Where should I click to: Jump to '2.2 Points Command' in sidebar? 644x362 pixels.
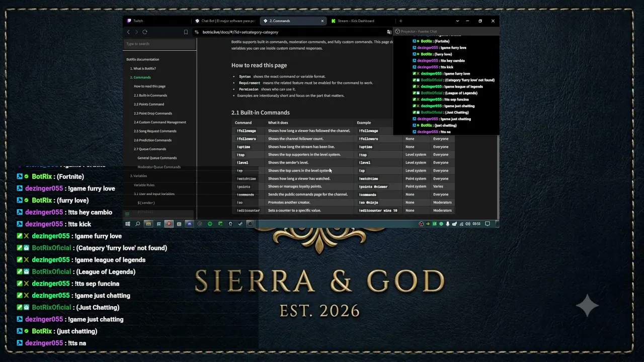click(x=149, y=104)
